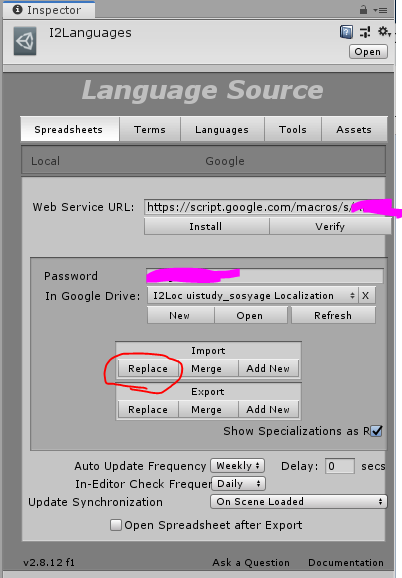The height and width of the screenshot is (578, 402).
Task: Enable Open Spreadsheet after Export checkbox
Action: coord(116,525)
